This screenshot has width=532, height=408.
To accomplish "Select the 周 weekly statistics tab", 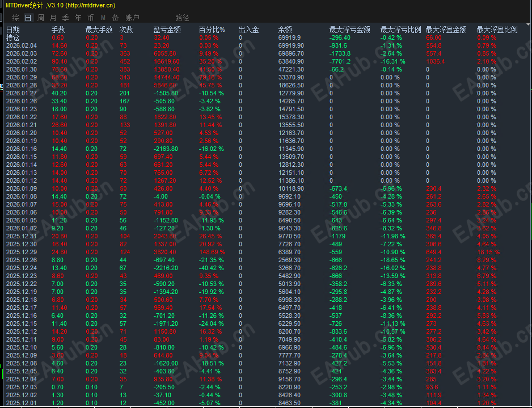I will click(41, 18).
